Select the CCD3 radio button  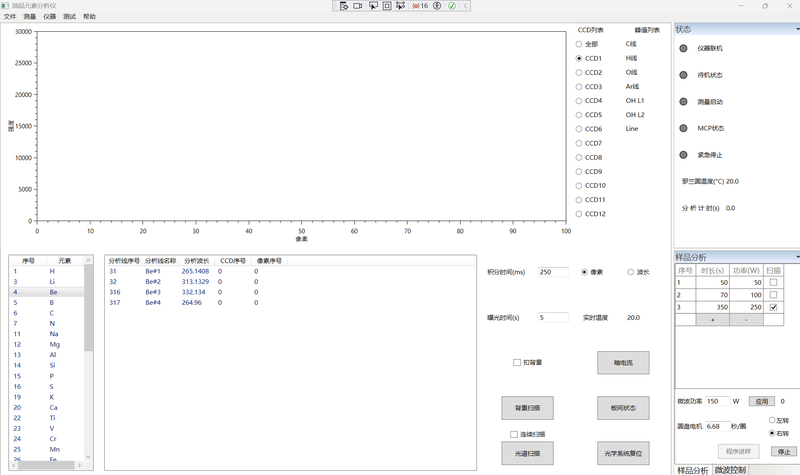click(579, 87)
